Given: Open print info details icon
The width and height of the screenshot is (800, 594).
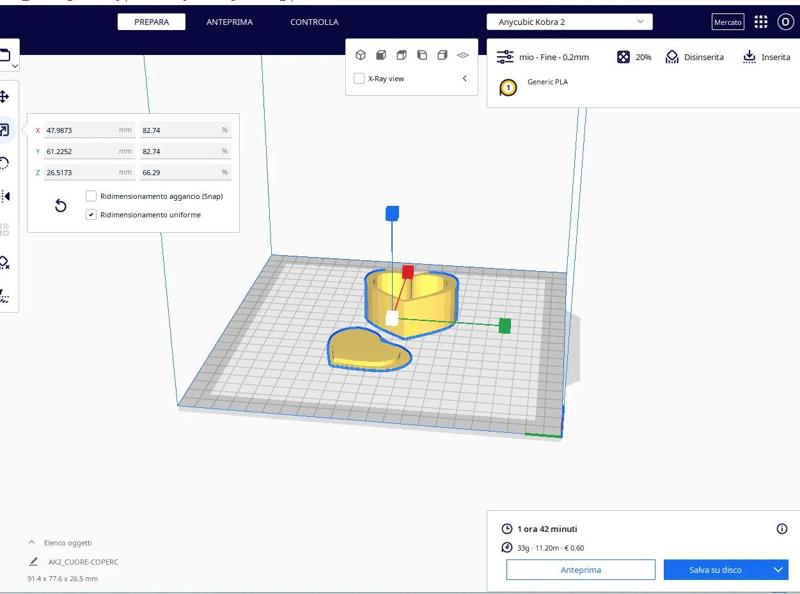Looking at the screenshot, I should (x=782, y=529).
